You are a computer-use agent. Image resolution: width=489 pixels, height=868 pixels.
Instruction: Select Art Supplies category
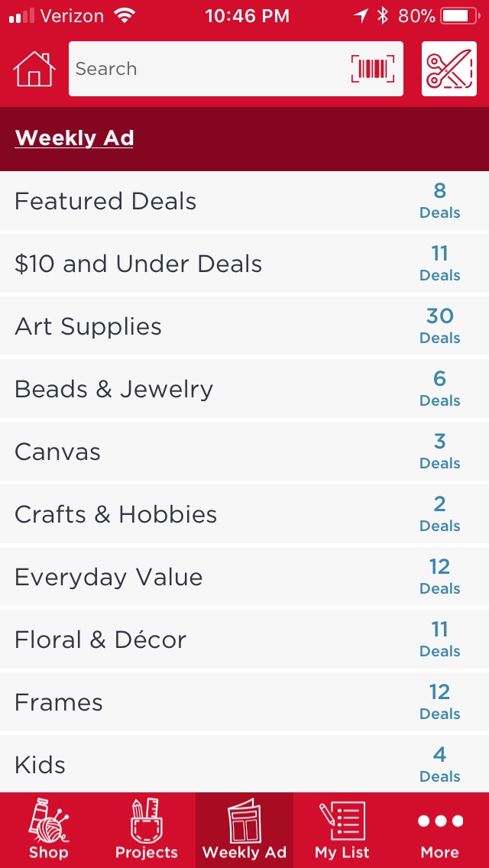(88, 326)
